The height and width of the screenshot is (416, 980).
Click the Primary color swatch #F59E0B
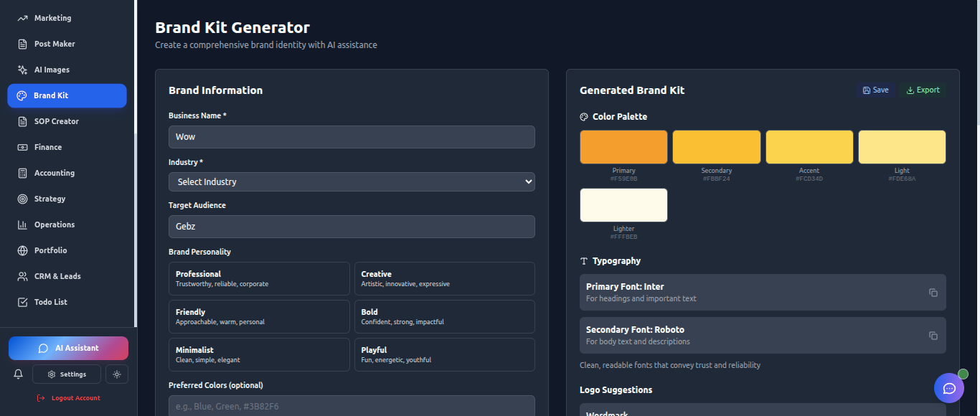tap(623, 147)
